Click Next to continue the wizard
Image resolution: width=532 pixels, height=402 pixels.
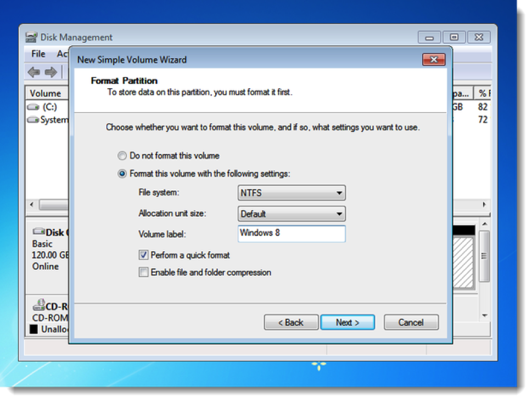click(348, 322)
